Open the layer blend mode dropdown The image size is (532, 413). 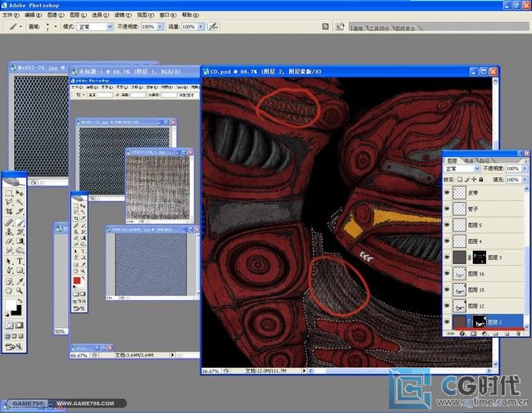click(x=463, y=168)
